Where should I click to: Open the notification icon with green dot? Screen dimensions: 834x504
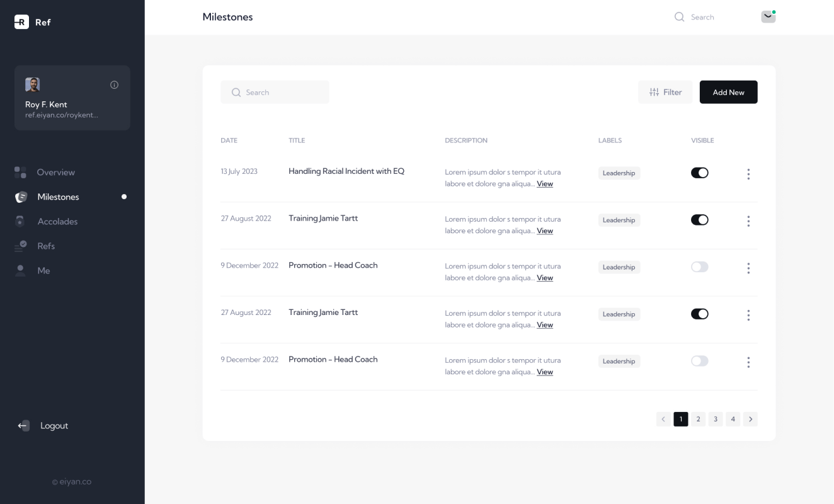768,16
